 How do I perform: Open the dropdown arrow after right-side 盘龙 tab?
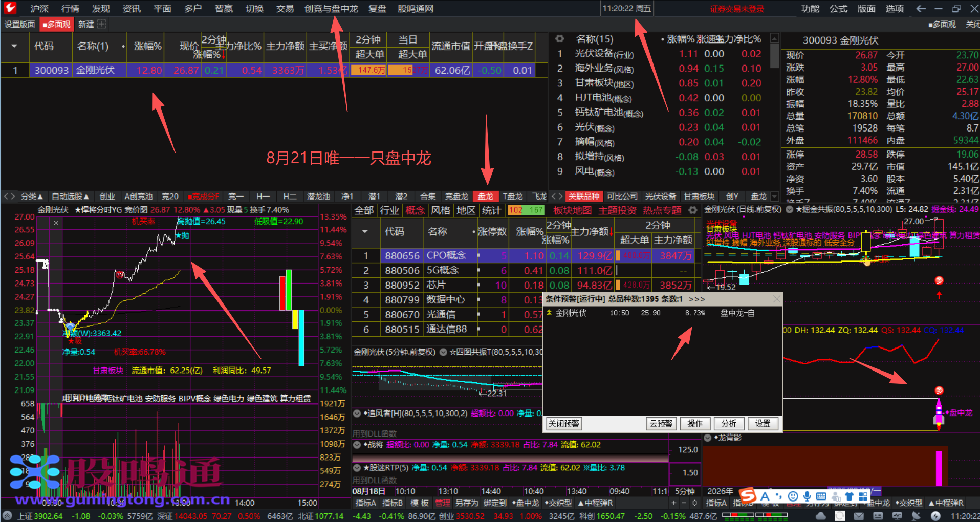coord(774,197)
